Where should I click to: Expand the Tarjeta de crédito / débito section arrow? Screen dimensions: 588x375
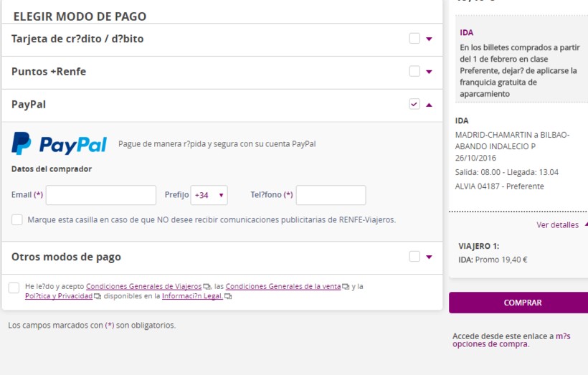pos(430,39)
